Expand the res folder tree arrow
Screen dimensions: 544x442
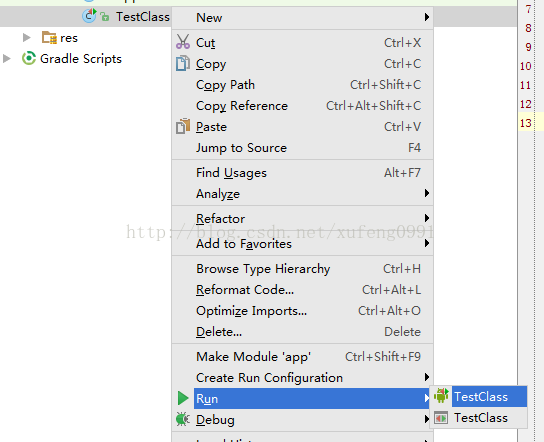click(x=26, y=37)
